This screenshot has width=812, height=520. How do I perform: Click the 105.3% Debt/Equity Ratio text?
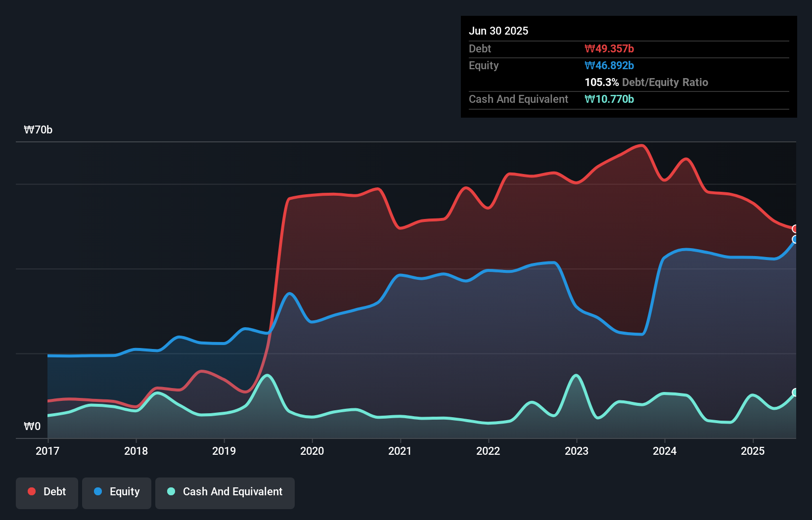[646, 82]
